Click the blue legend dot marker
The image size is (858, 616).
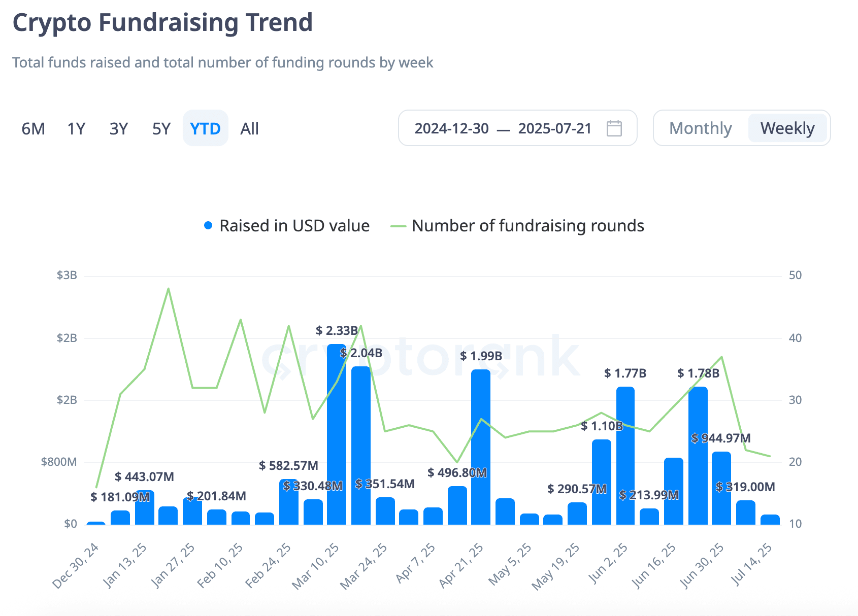(x=208, y=226)
